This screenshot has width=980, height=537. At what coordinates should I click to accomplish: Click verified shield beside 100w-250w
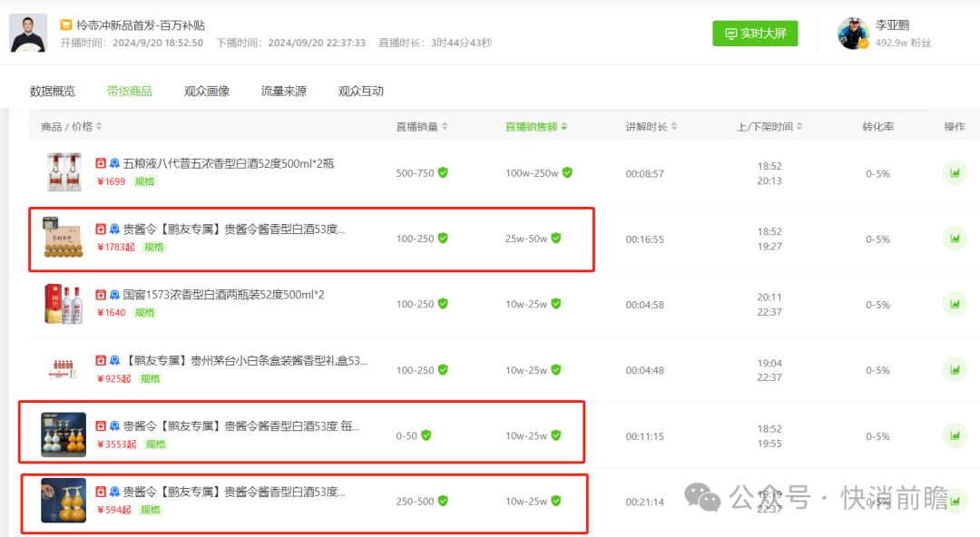coord(567,172)
